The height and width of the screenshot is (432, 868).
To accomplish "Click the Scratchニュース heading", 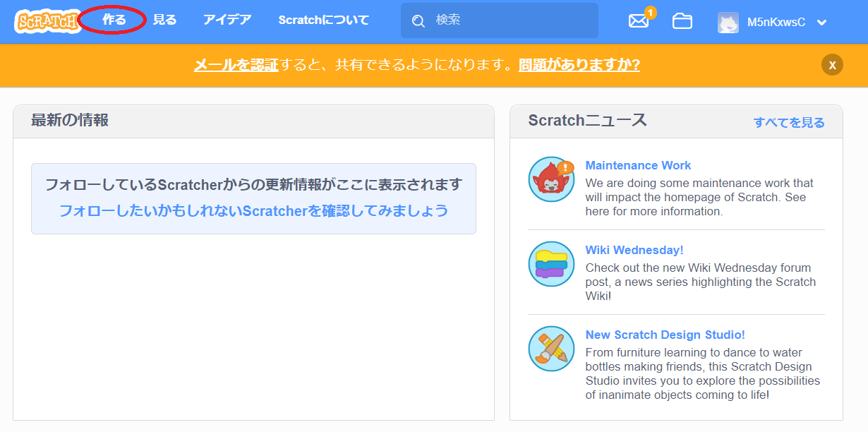I will tap(587, 120).
